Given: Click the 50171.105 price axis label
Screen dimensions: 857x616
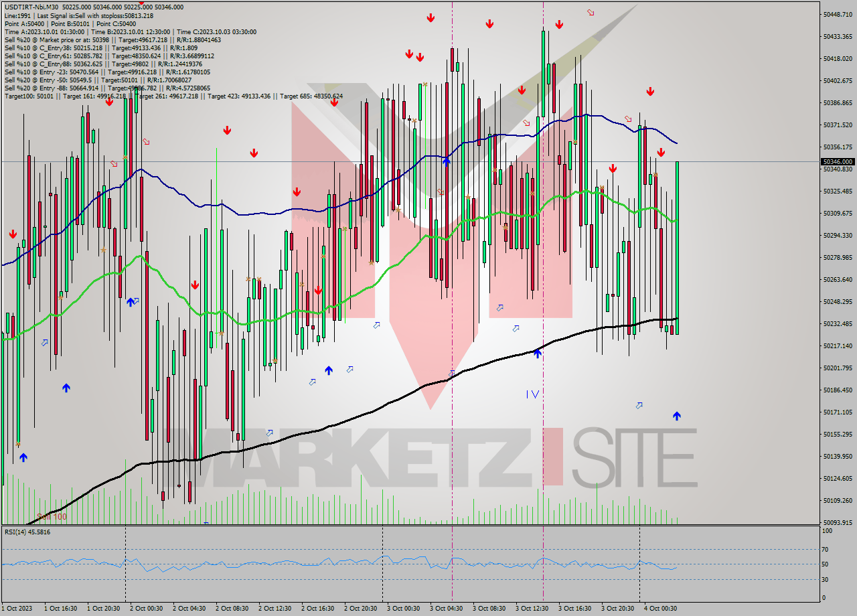Looking at the screenshot, I should point(837,412).
